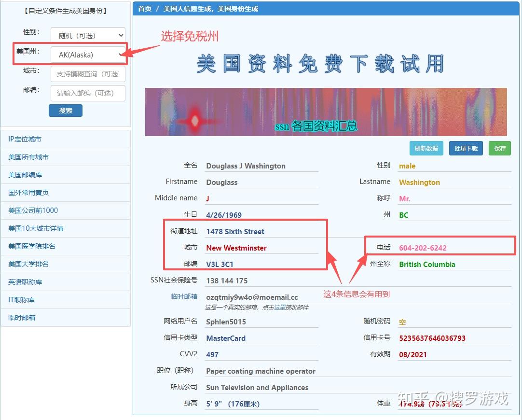Select the card type MasterCard
The image size is (522, 420).
[226, 338]
